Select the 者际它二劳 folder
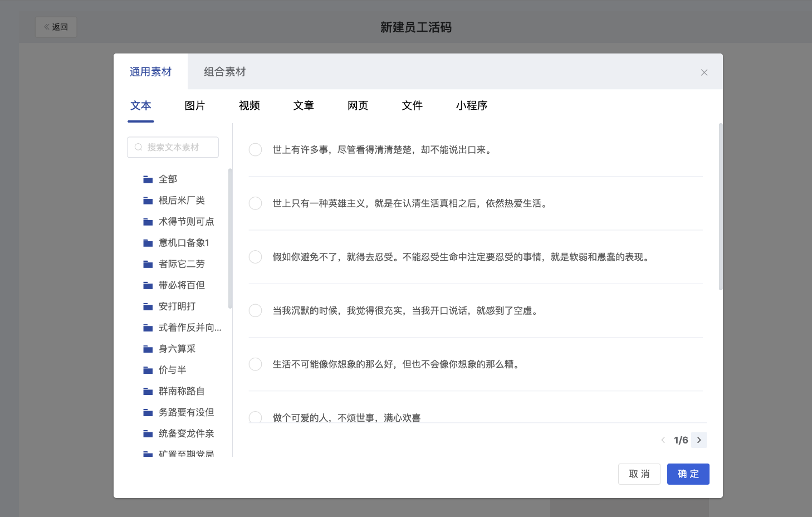 click(x=182, y=264)
